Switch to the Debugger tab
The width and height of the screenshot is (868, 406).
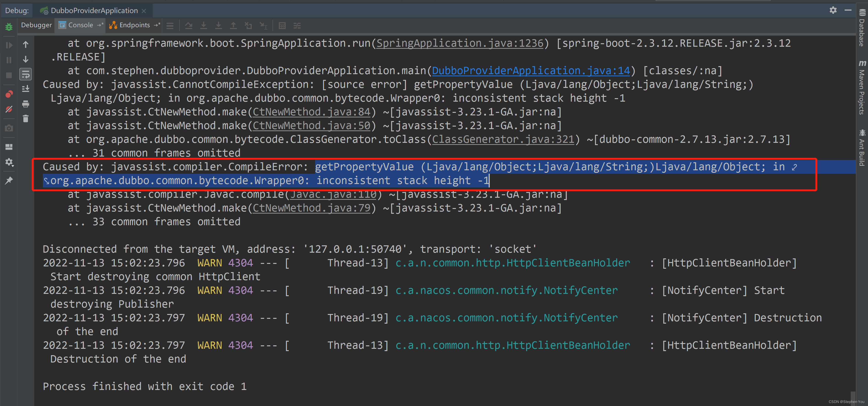(x=36, y=25)
